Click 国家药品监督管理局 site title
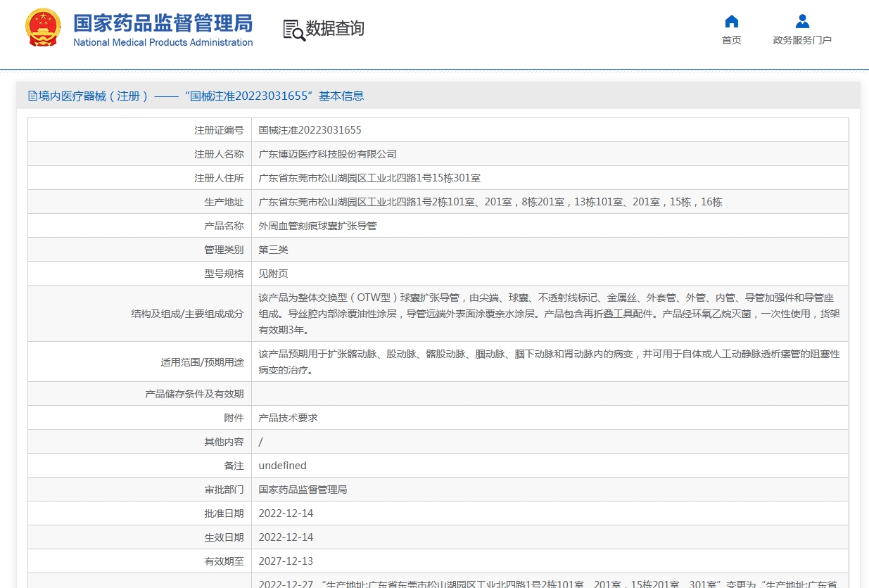 point(163,23)
